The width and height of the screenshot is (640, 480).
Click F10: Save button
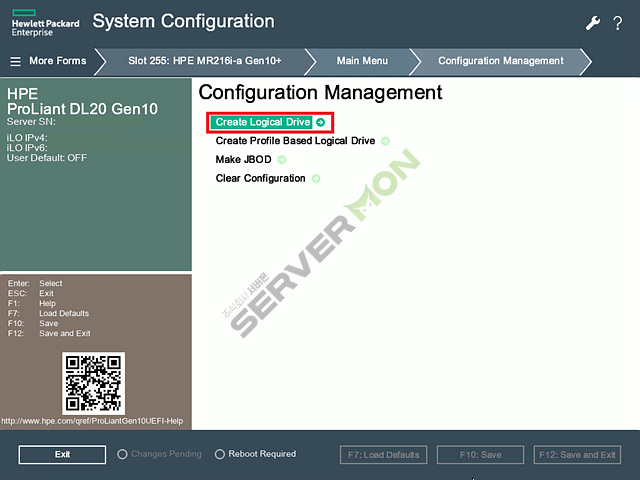[480, 455]
